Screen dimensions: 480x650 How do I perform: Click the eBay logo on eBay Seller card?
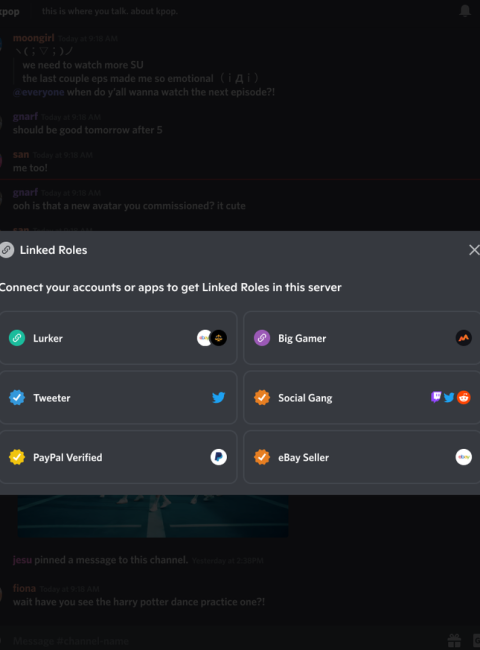pos(463,457)
